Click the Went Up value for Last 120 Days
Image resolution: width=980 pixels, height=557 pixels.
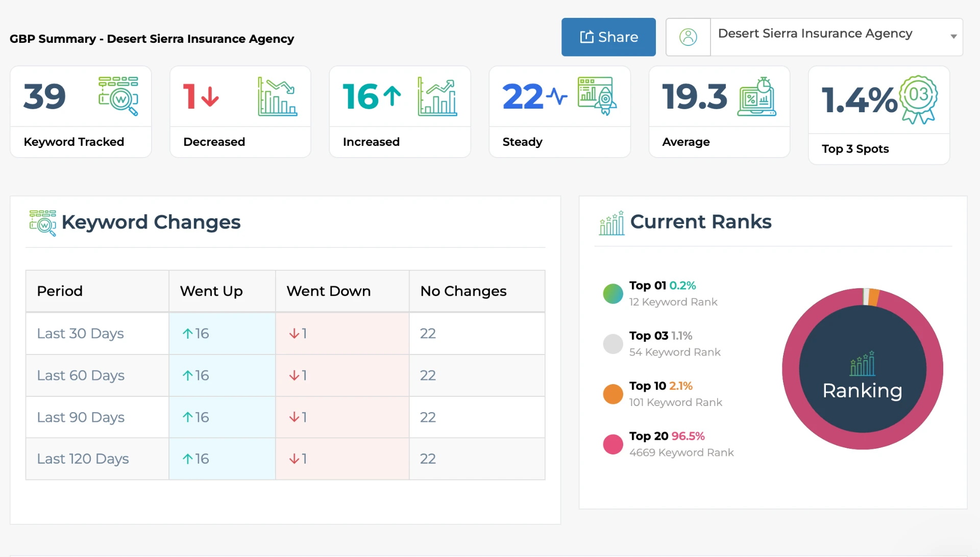(195, 459)
